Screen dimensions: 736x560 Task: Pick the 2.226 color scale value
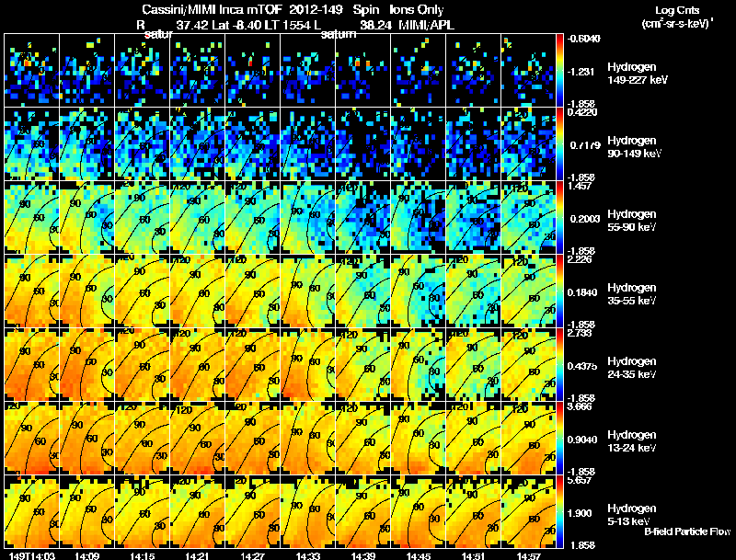580,259
